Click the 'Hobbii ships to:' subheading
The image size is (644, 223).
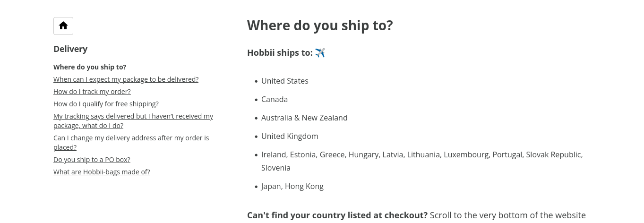coord(280,53)
